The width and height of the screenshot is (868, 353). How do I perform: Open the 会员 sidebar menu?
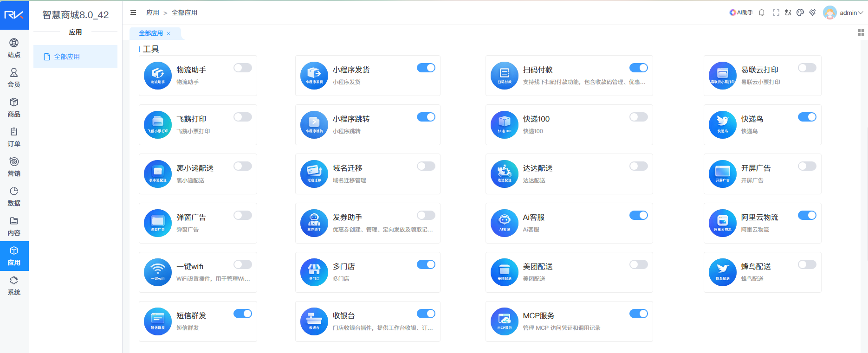tap(14, 78)
